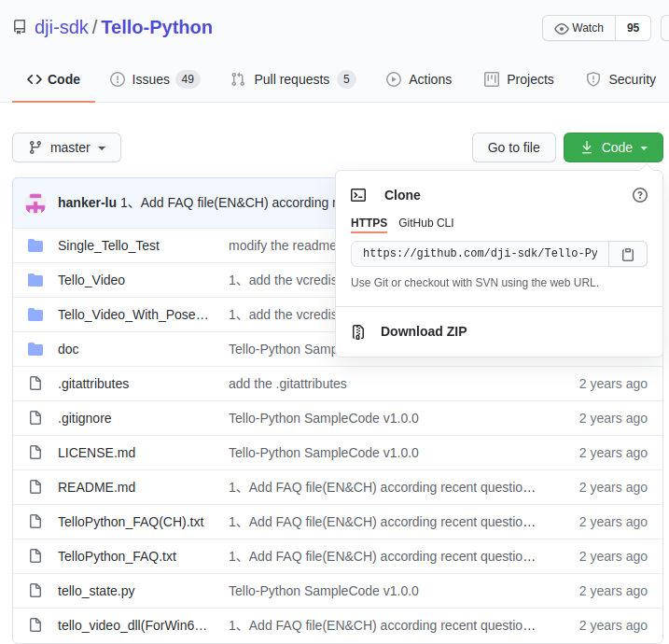Switch to the Code tab
669x644 pixels.
53,79
